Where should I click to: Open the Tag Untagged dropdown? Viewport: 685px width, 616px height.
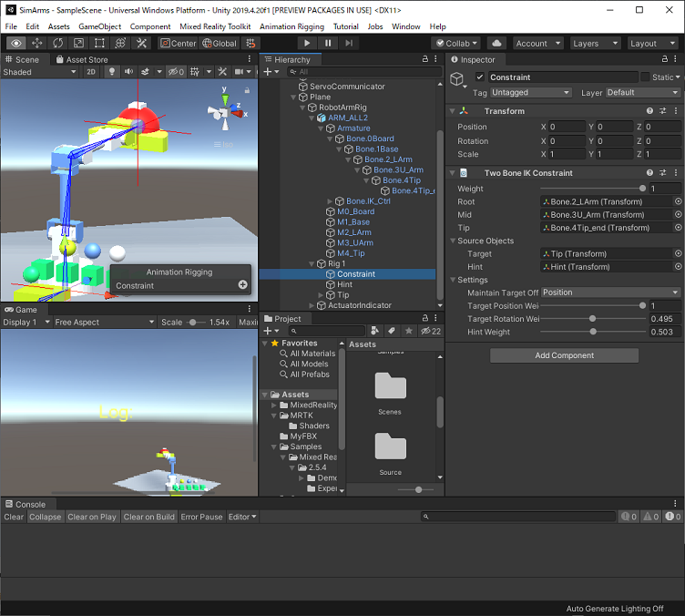click(x=530, y=93)
